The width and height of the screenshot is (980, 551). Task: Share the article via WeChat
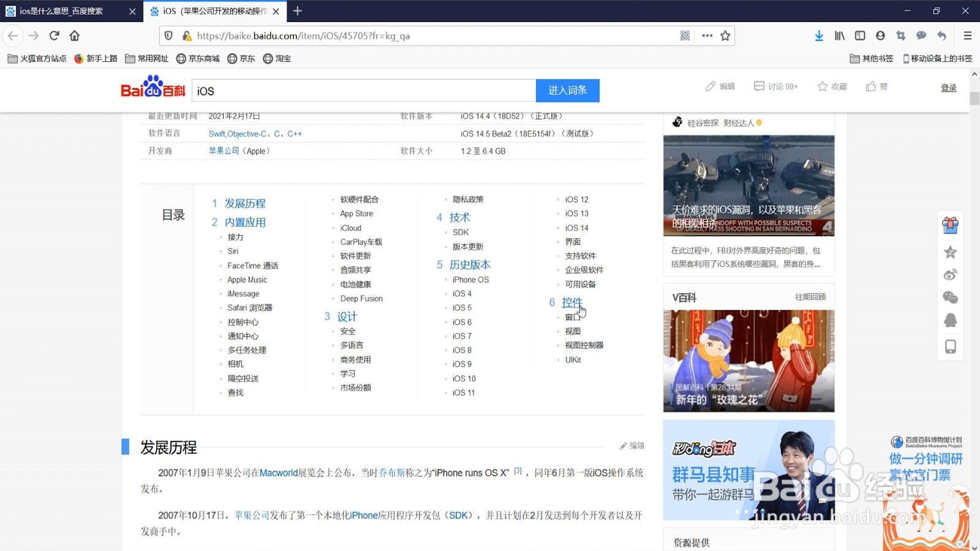tap(950, 297)
